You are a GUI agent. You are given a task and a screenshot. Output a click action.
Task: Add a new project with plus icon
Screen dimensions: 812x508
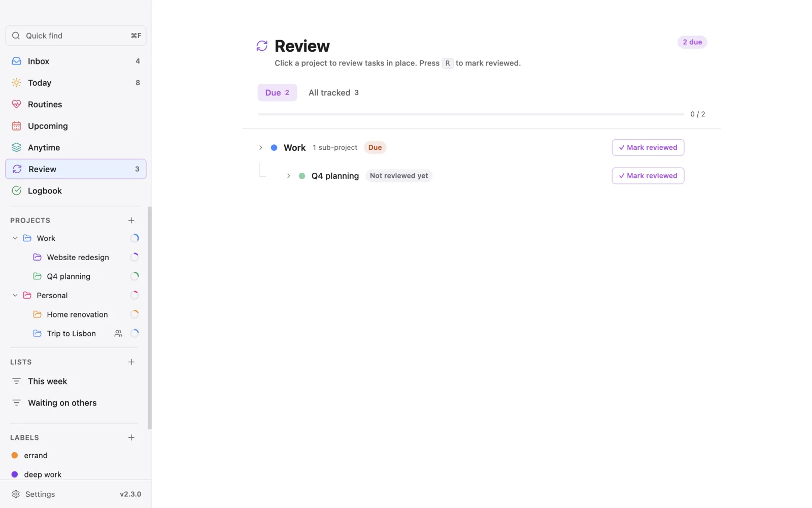pos(131,220)
